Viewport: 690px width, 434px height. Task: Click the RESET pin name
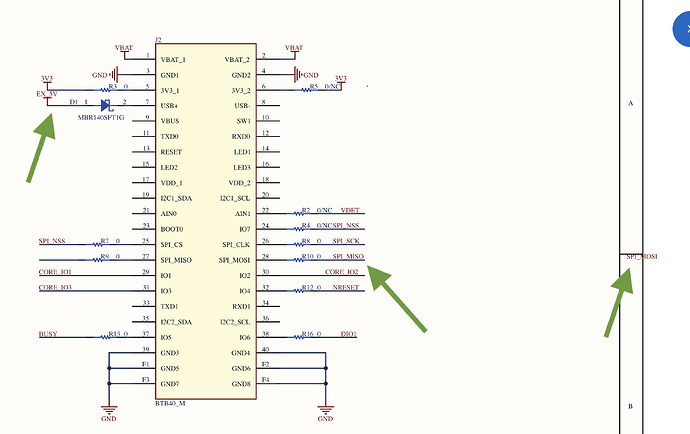pyautogui.click(x=171, y=152)
